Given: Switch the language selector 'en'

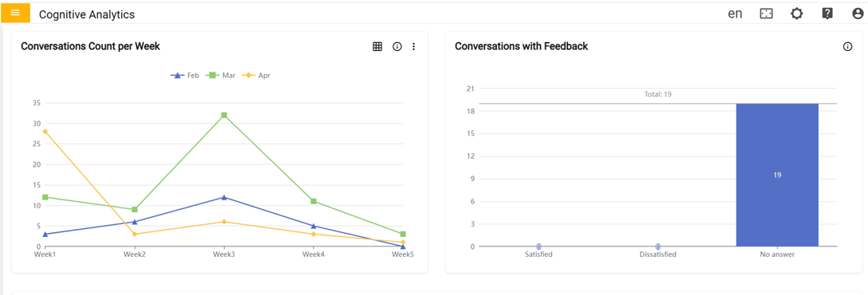Looking at the screenshot, I should (x=734, y=14).
